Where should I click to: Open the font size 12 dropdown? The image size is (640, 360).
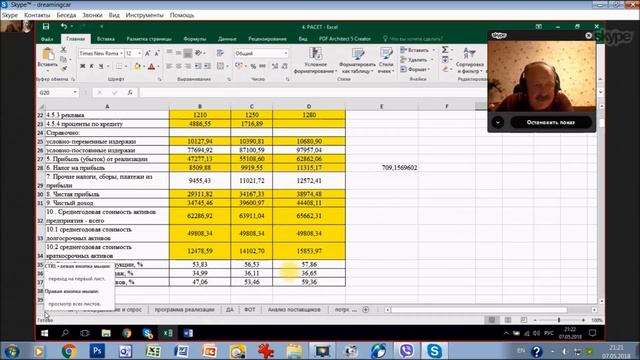[x=139, y=53]
